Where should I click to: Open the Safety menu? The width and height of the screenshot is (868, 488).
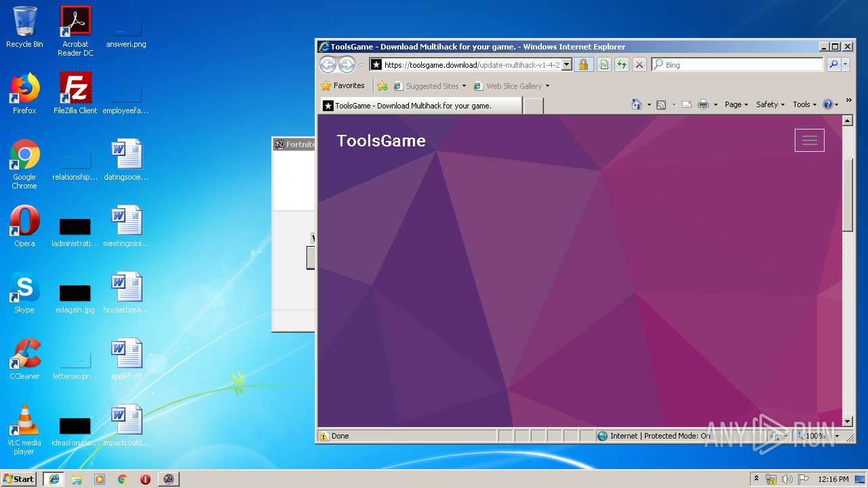pos(770,104)
